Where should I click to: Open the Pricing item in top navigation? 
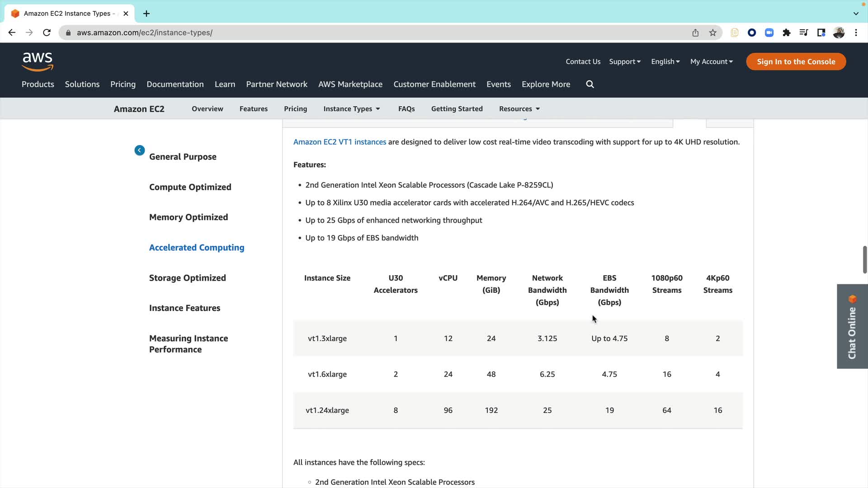coord(123,84)
